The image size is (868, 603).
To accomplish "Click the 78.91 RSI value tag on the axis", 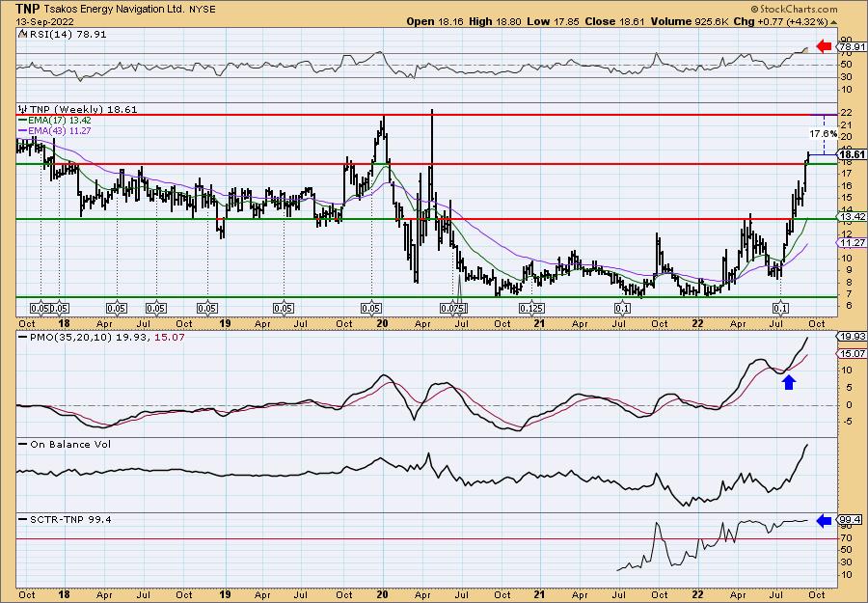I will click(854, 47).
